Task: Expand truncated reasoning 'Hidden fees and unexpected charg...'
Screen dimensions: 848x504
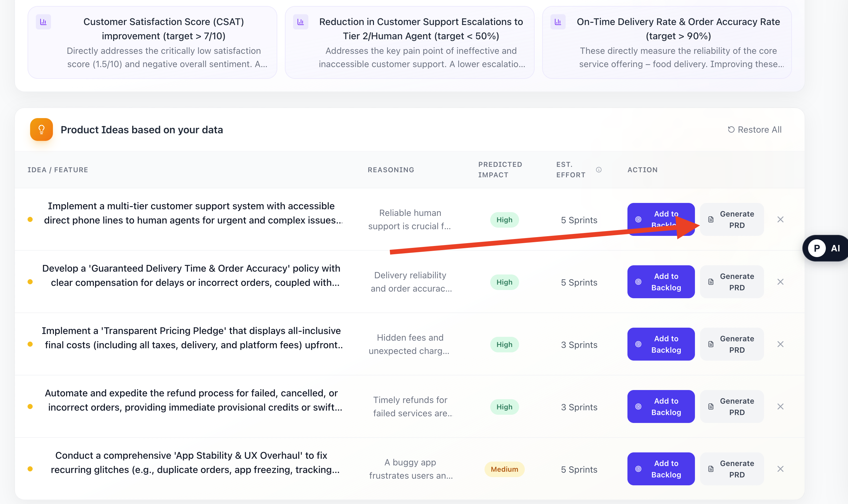Action: click(410, 344)
